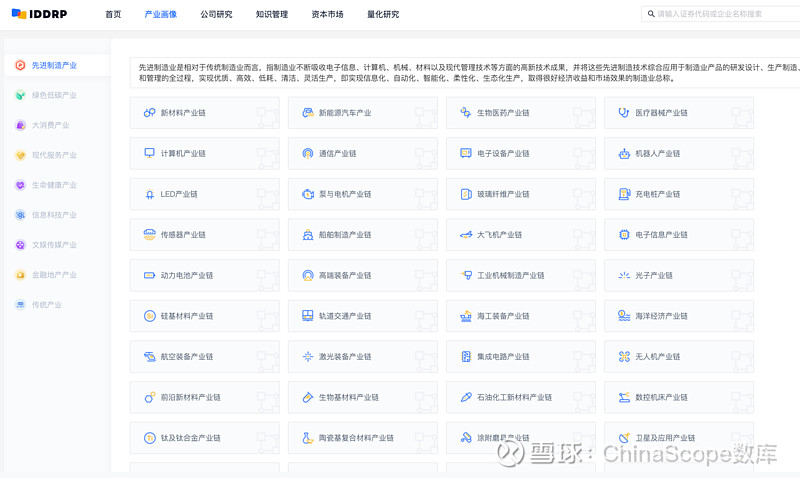This screenshot has height=478, width=800.
Task: Open the 集成电路产业链 card
Action: click(521, 357)
